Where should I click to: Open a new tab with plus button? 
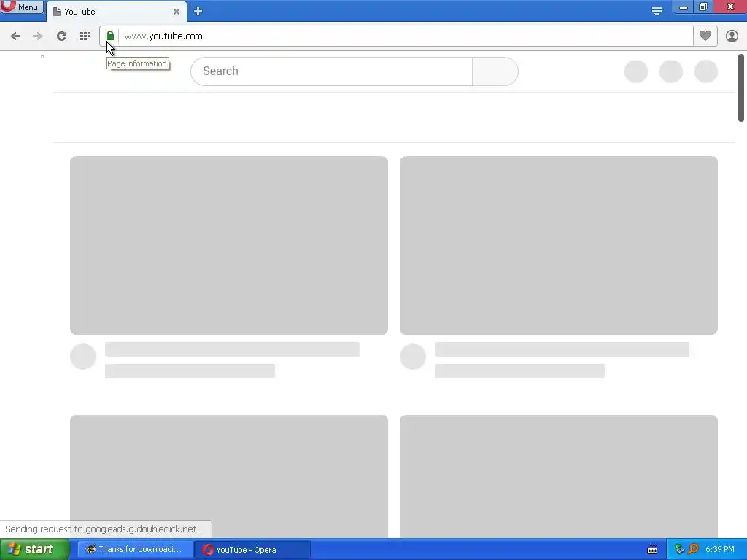pos(198,12)
